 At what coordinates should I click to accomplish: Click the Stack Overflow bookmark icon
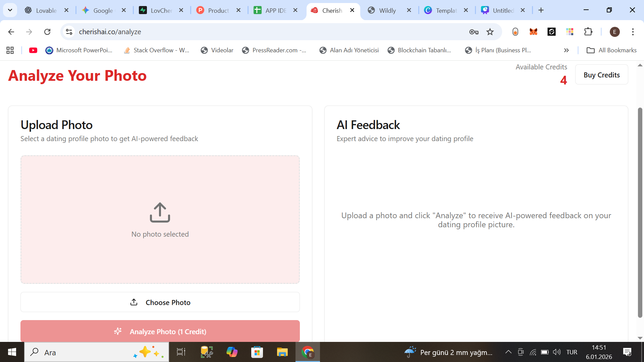127,50
